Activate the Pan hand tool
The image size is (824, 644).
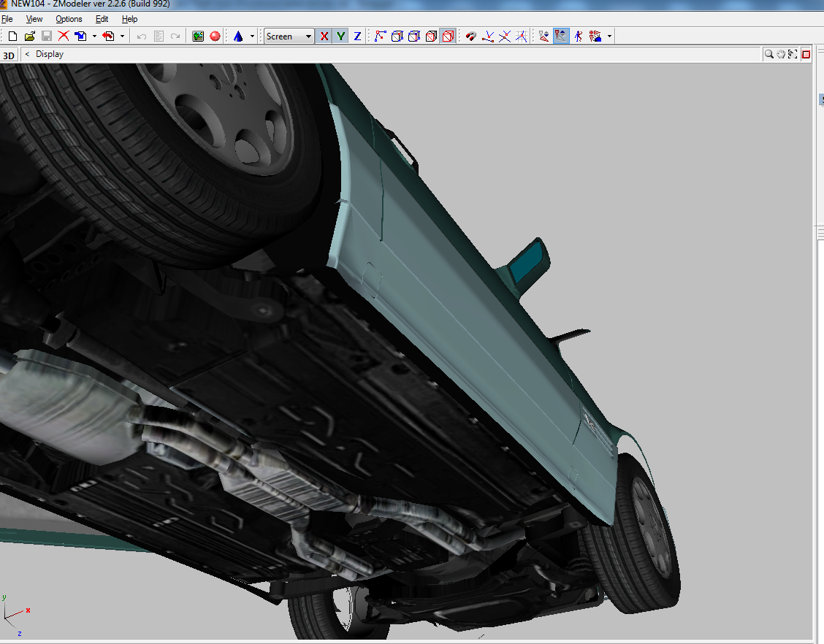coord(781,53)
